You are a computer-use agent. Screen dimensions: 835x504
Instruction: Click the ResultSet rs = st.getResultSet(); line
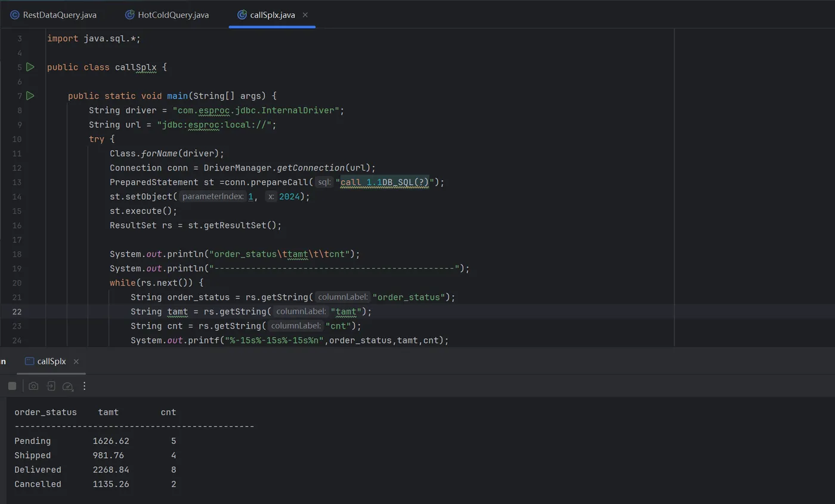[x=196, y=225]
